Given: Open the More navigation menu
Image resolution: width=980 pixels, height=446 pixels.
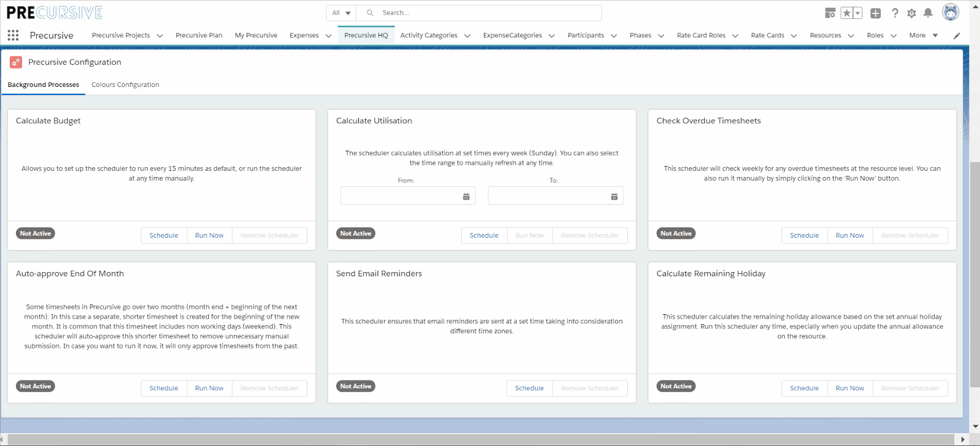Looking at the screenshot, I should [923, 36].
